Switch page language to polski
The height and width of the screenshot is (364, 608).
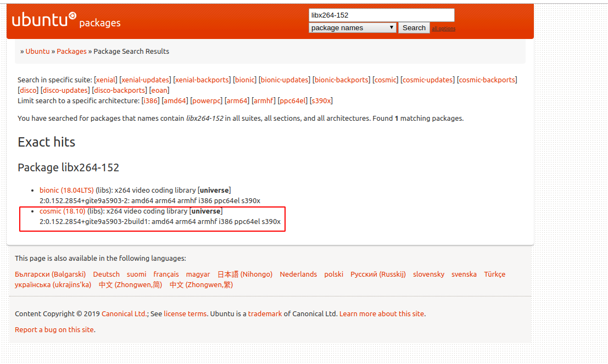click(x=333, y=275)
